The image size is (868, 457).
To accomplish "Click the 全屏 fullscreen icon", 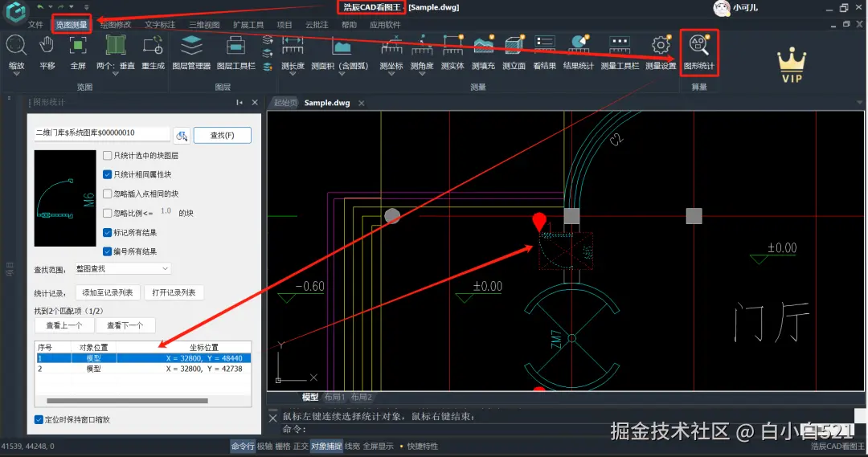I will [78, 46].
